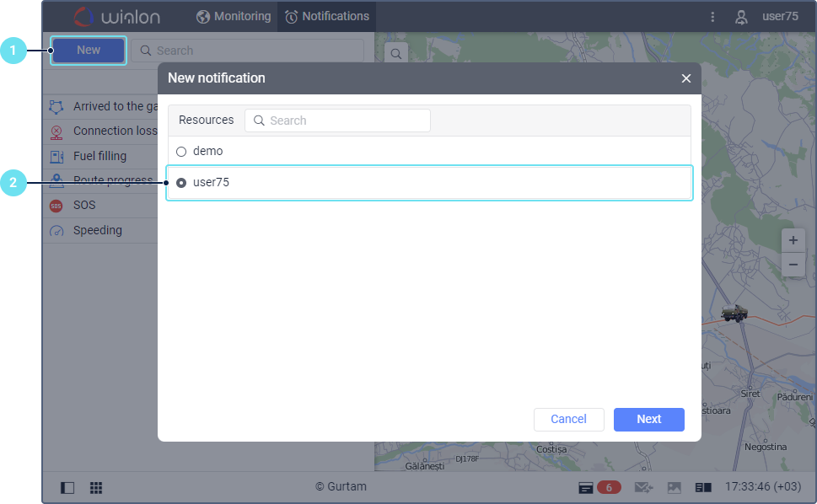The width and height of the screenshot is (817, 504).
Task: Zoom out the map
Action: [x=793, y=265]
